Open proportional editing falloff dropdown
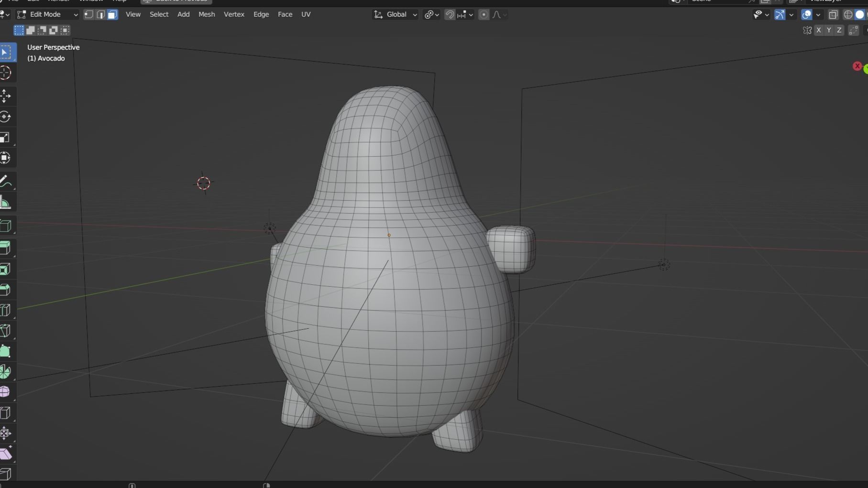 (x=499, y=14)
